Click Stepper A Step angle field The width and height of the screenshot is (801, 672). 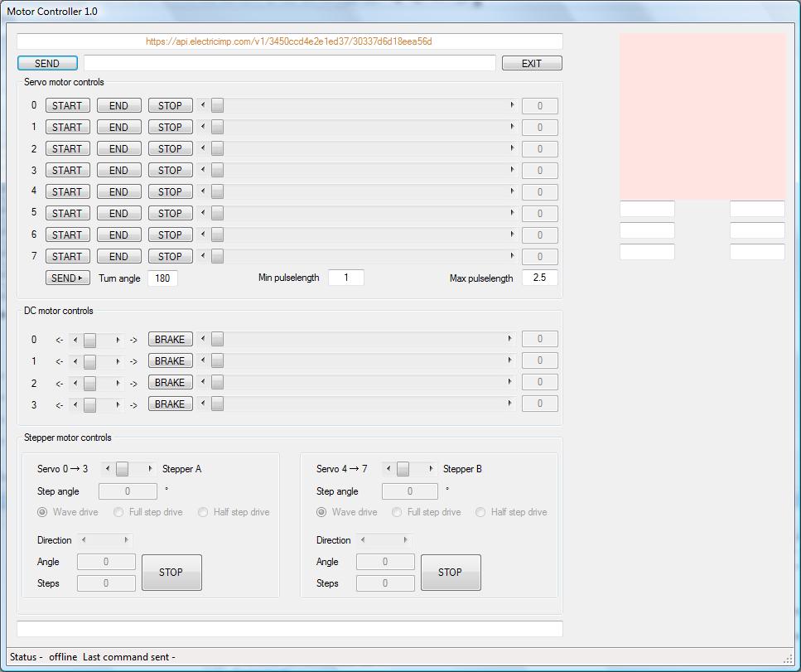(x=128, y=491)
